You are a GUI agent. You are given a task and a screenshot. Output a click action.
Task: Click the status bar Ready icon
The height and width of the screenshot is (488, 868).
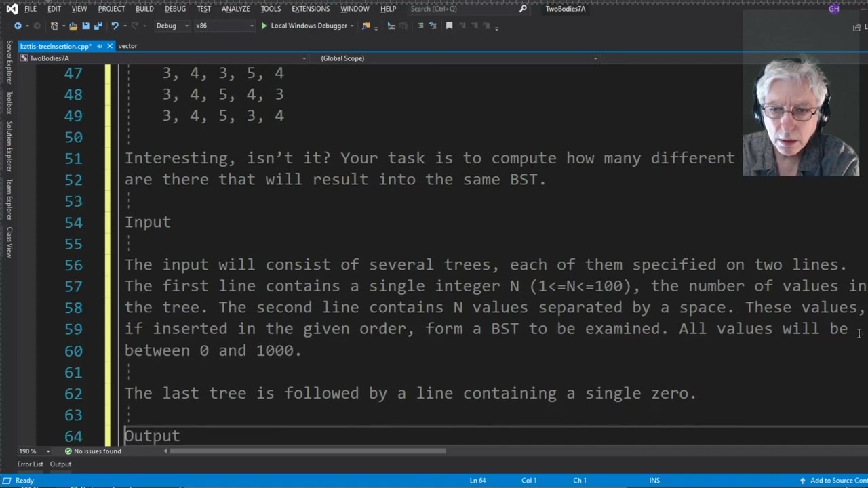coord(6,481)
